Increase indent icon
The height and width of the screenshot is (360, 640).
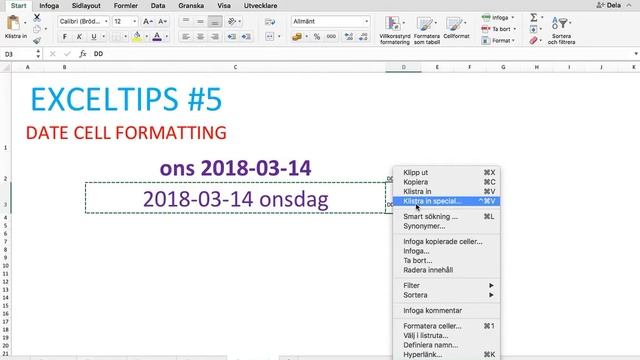tap(246, 37)
